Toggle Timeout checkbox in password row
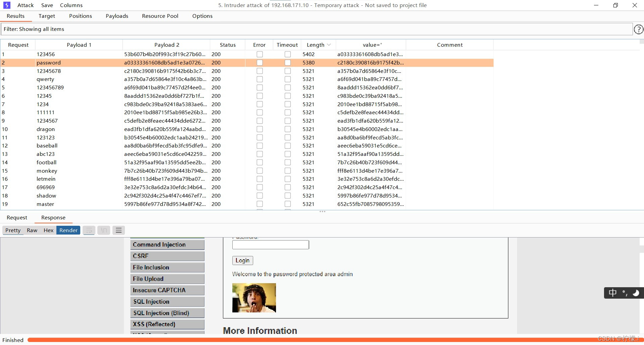644x345 pixels. click(x=287, y=62)
